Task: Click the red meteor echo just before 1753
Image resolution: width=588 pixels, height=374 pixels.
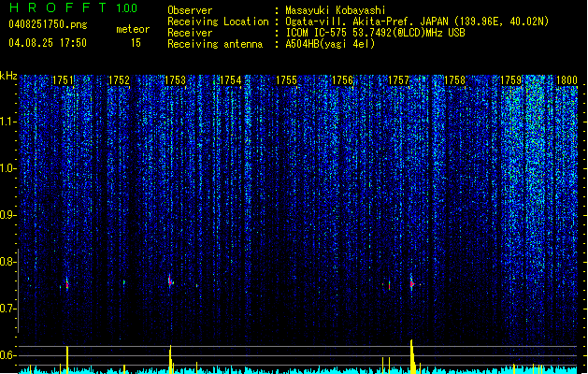Action: coord(170,281)
